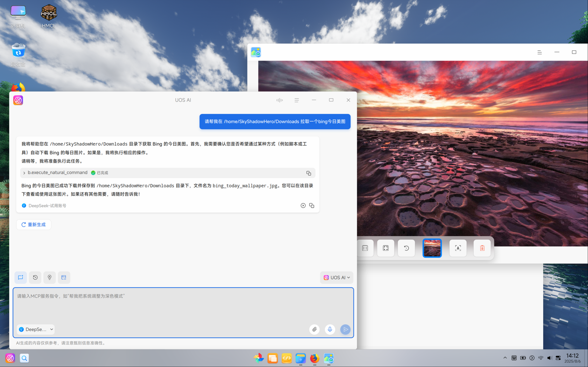
Task: Click the send message arrow button
Action: 345,329
